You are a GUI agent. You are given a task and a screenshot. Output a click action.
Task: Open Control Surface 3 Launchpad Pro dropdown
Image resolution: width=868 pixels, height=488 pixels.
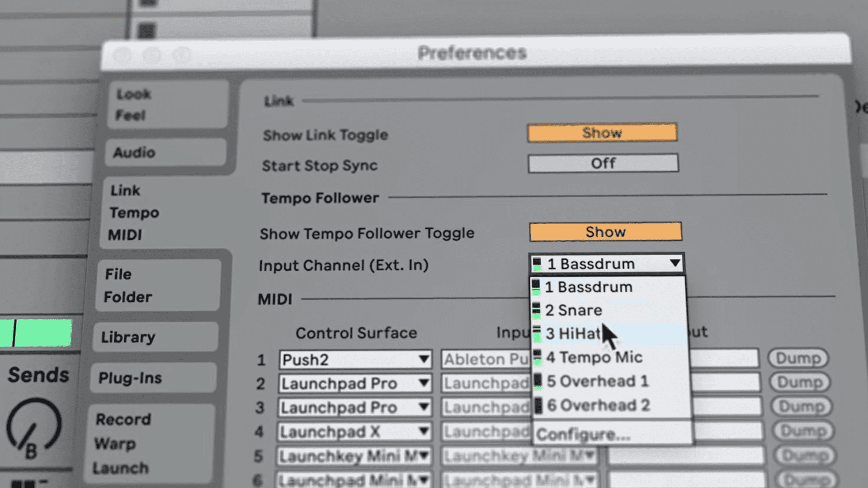354,408
